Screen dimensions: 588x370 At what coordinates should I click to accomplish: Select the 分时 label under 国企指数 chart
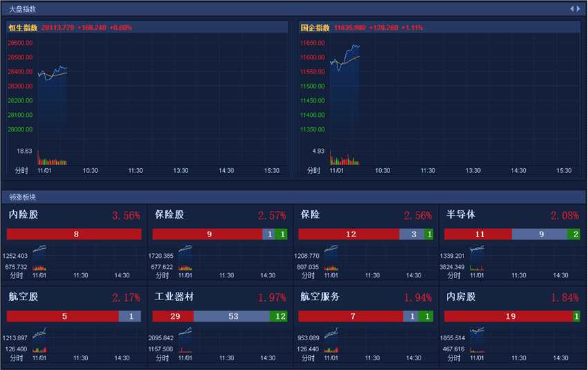[x=313, y=171]
